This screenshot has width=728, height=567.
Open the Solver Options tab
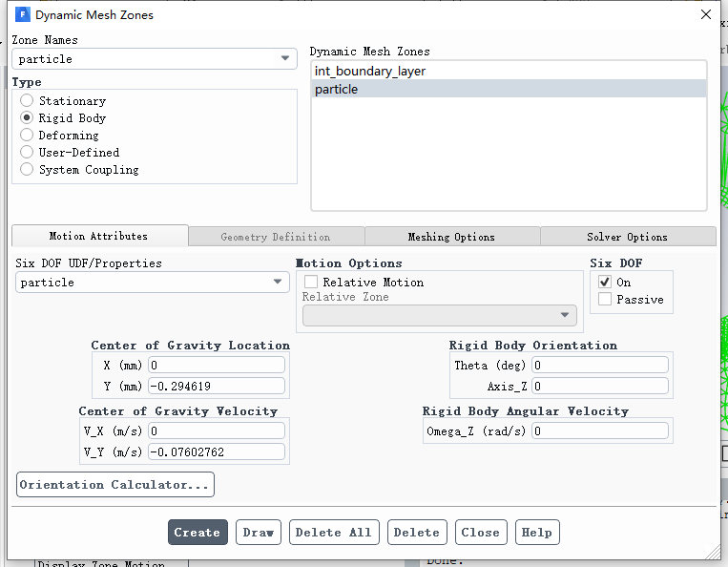point(627,237)
